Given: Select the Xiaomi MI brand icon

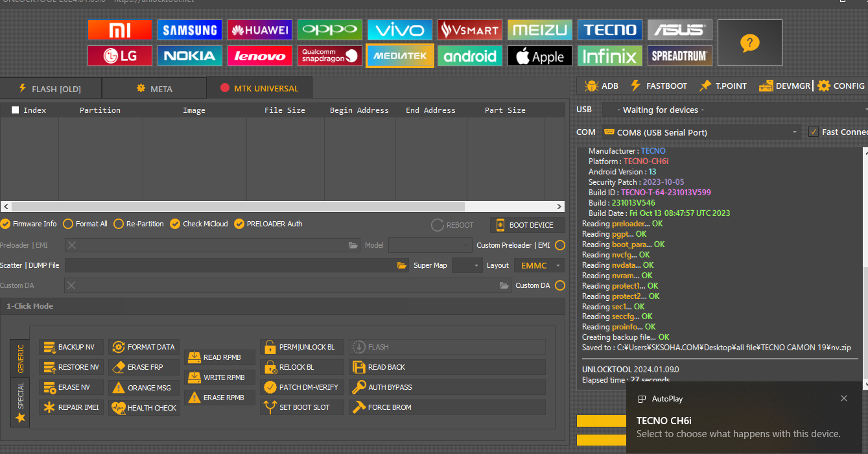Looking at the screenshot, I should coord(120,30).
